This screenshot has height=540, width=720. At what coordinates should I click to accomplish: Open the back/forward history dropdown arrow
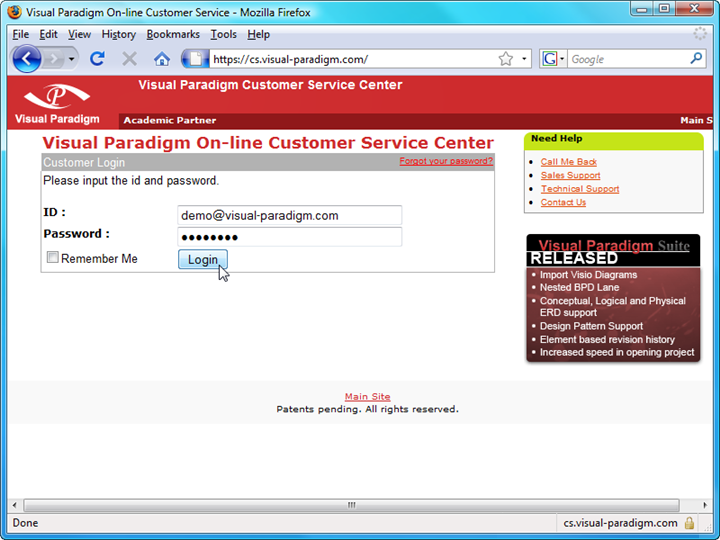tap(71, 59)
